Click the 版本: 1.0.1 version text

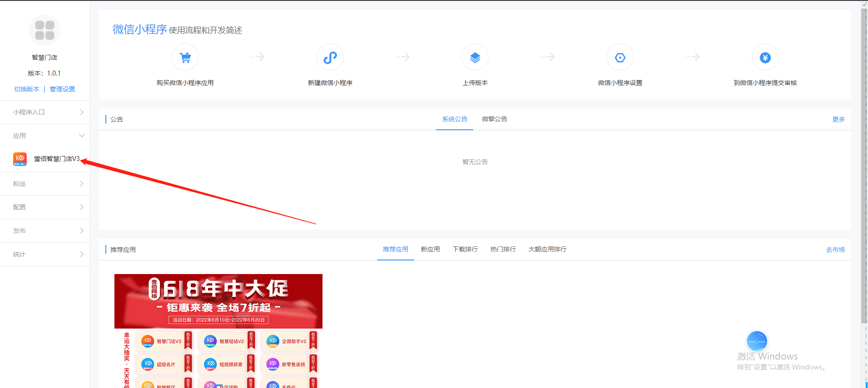(44, 73)
